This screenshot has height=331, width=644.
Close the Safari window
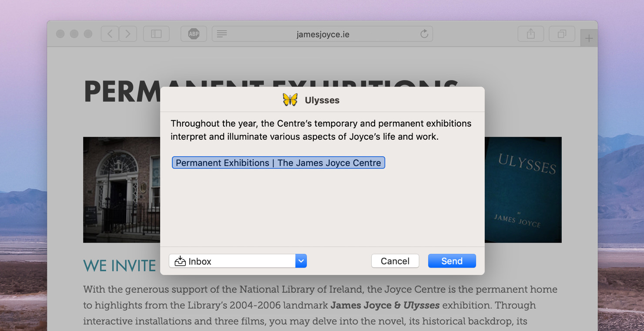[x=60, y=34]
